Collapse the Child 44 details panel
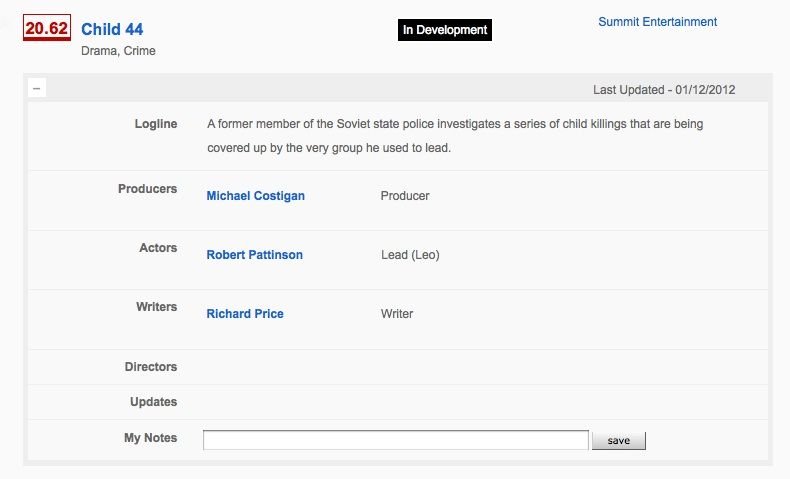Screen dimensions: 790x479 tap(37, 89)
